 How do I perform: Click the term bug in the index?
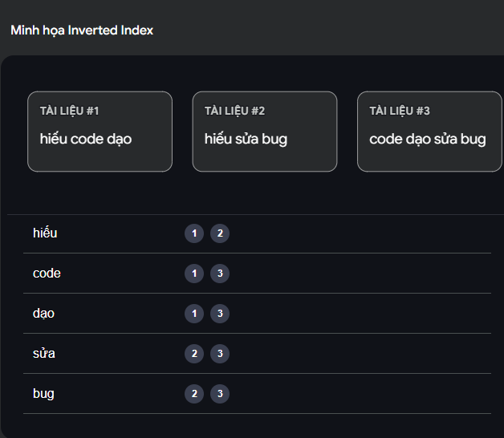click(43, 394)
